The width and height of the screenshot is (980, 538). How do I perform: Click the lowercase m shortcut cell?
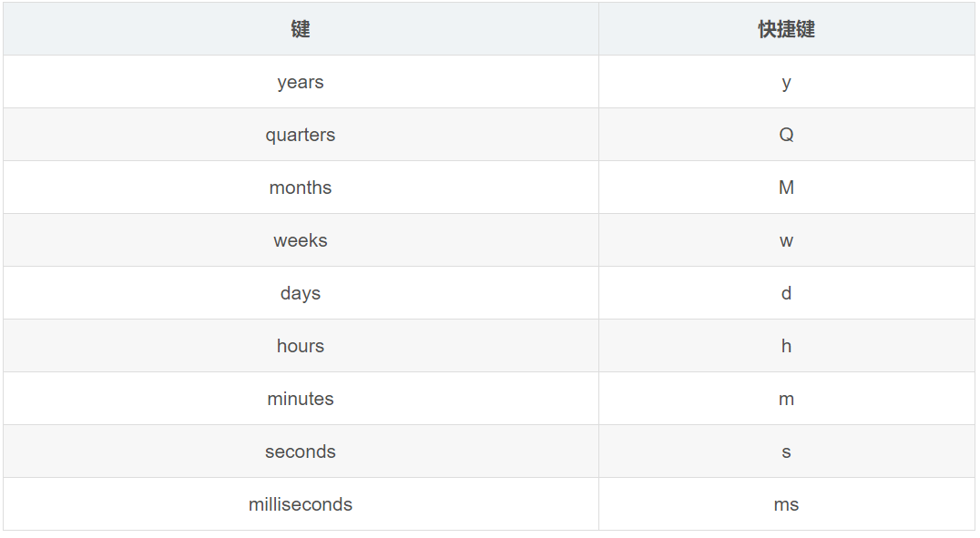pyautogui.click(x=786, y=399)
